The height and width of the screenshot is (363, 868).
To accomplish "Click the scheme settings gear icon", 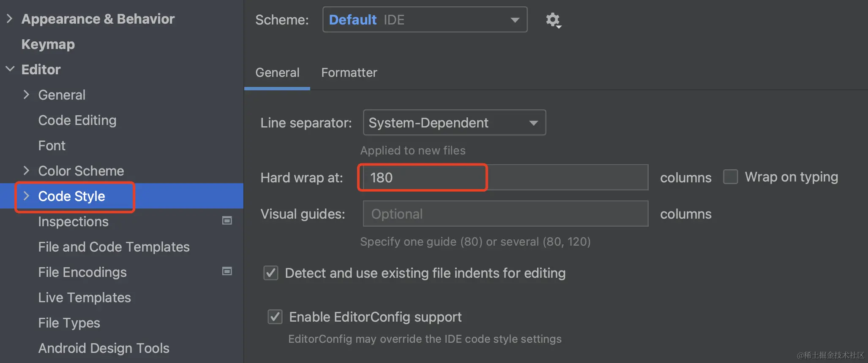I will (x=552, y=20).
